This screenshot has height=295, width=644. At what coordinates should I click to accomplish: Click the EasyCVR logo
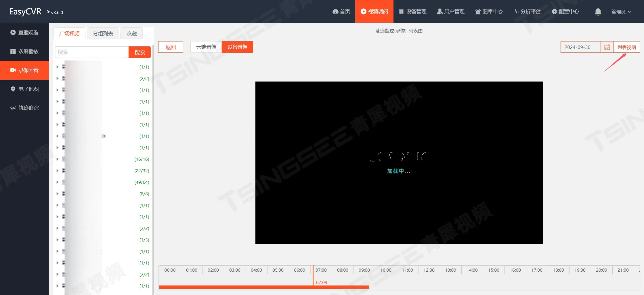[25, 12]
